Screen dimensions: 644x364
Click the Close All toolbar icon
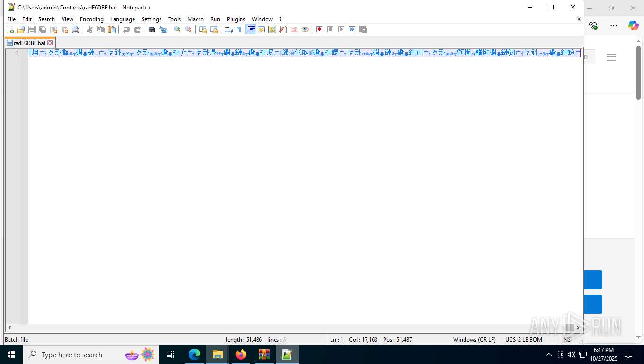[64, 29]
